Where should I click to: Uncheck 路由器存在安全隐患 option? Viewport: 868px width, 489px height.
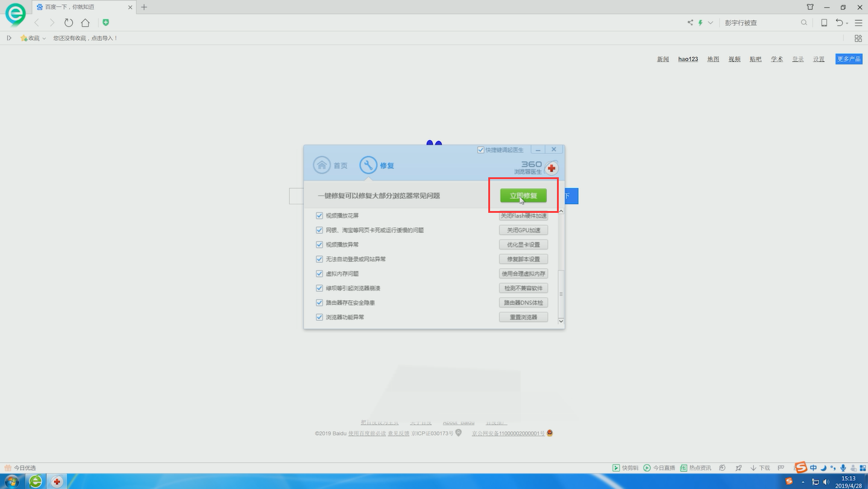tap(319, 303)
